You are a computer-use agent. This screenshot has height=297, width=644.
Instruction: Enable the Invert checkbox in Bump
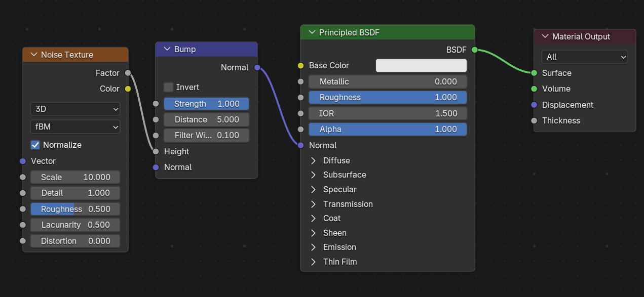click(168, 88)
